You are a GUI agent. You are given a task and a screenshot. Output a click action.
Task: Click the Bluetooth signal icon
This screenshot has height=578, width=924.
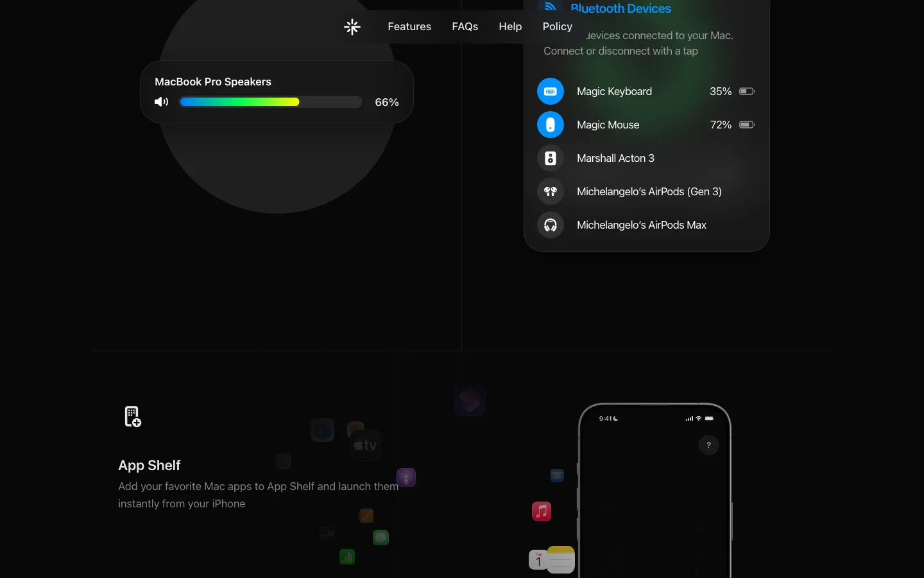click(550, 6)
